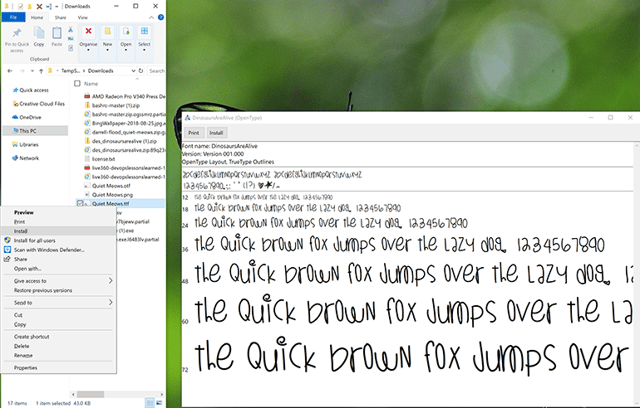The image size is (640, 408).
Task: Collapse the ribbon with chevron arrow
Action: tap(151, 17)
